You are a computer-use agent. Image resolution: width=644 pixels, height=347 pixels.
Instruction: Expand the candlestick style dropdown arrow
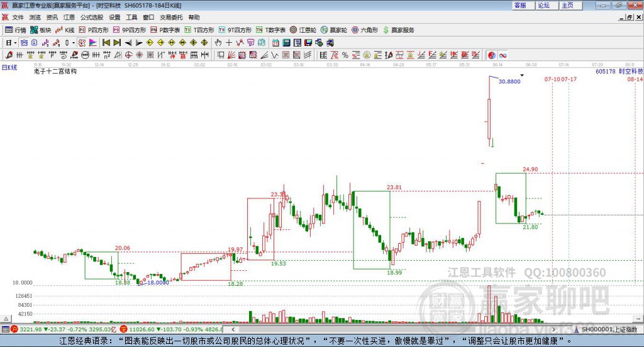point(74,43)
